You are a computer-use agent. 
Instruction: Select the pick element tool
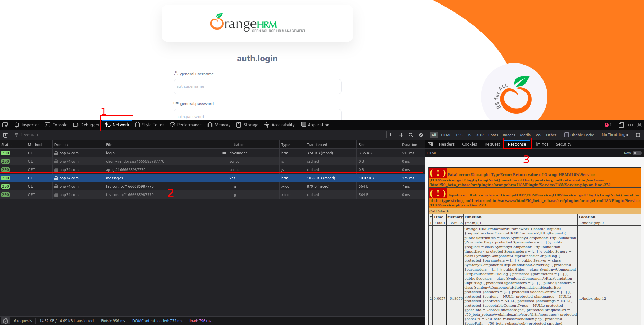click(x=5, y=125)
